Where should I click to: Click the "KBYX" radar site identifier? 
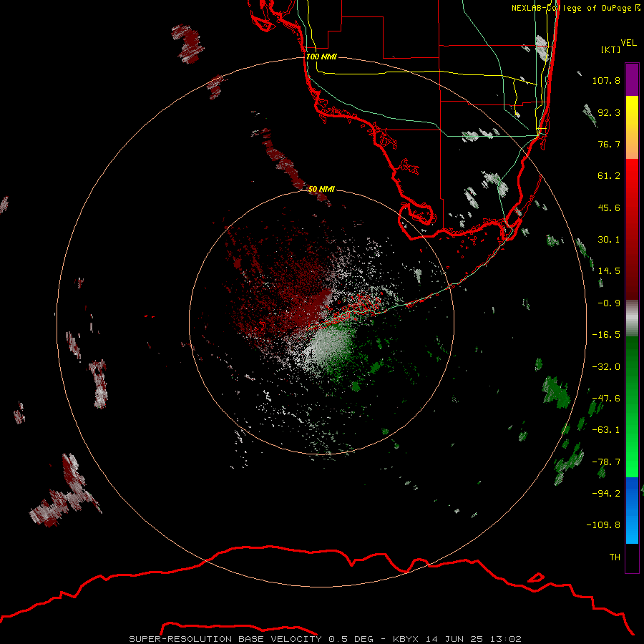[406, 639]
